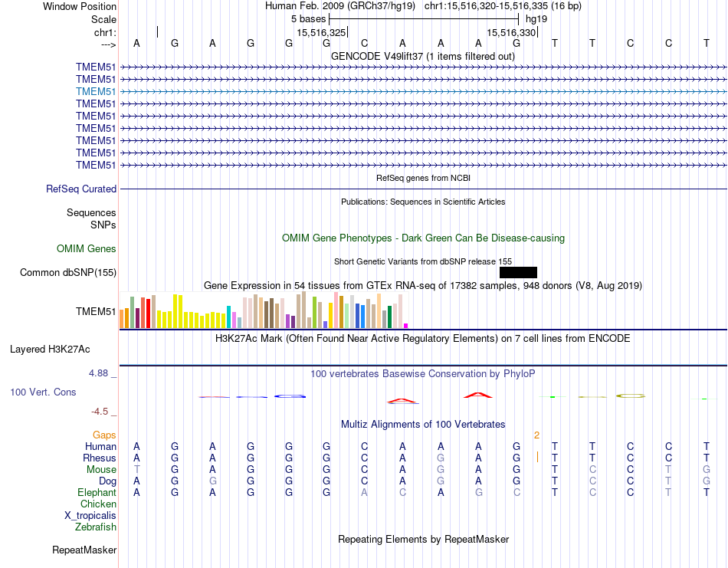Click the tall pink bar in GTEx chart
This screenshot has height=568, width=728.
pos(336,310)
